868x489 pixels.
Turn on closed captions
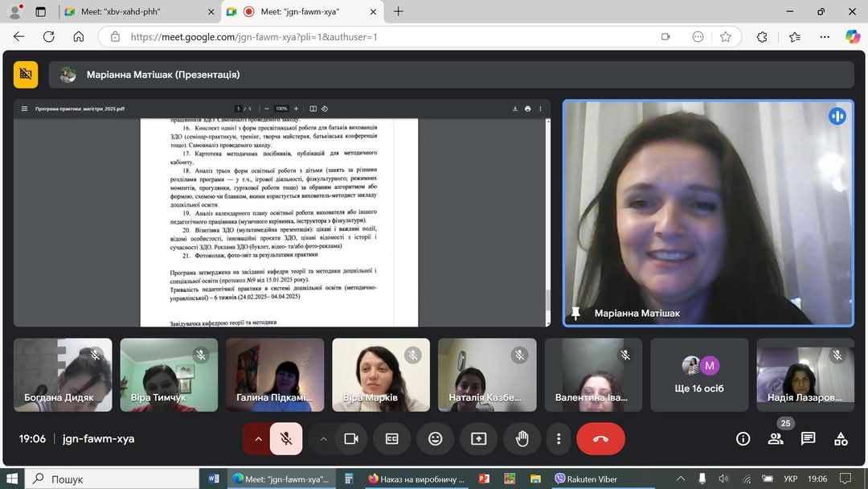click(x=391, y=439)
